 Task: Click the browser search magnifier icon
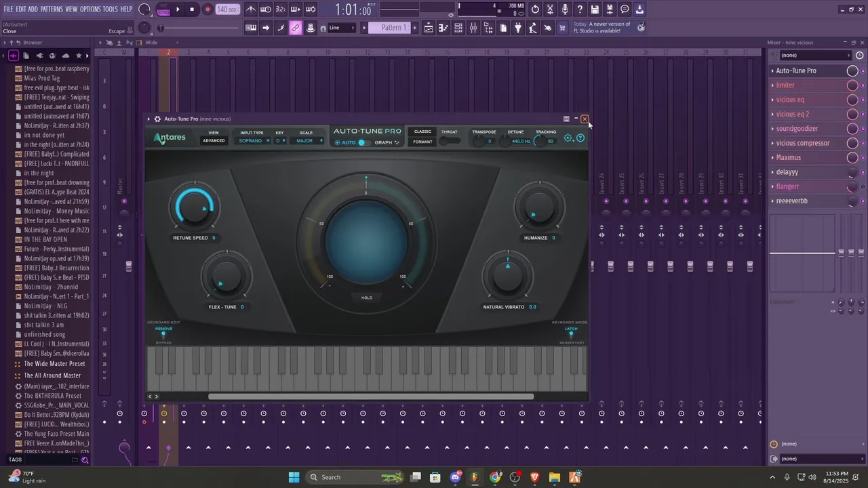point(85,460)
